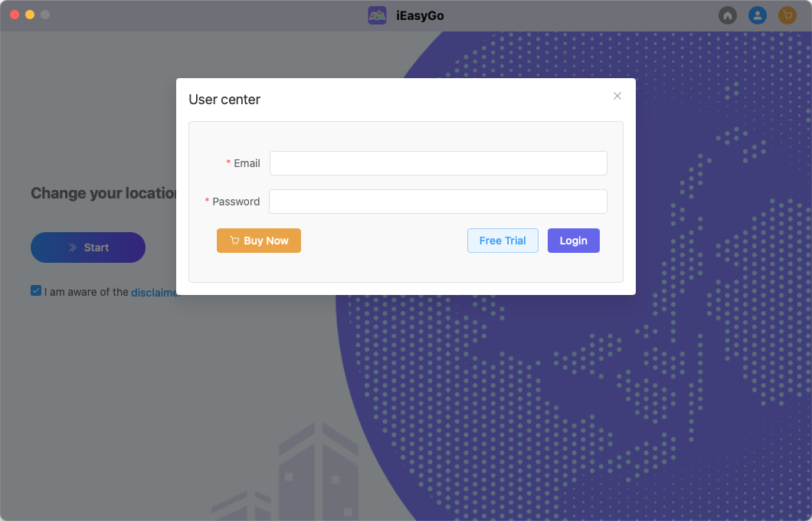This screenshot has height=521, width=812.
Task: Click the Start button text
Action: pyautogui.click(x=97, y=247)
